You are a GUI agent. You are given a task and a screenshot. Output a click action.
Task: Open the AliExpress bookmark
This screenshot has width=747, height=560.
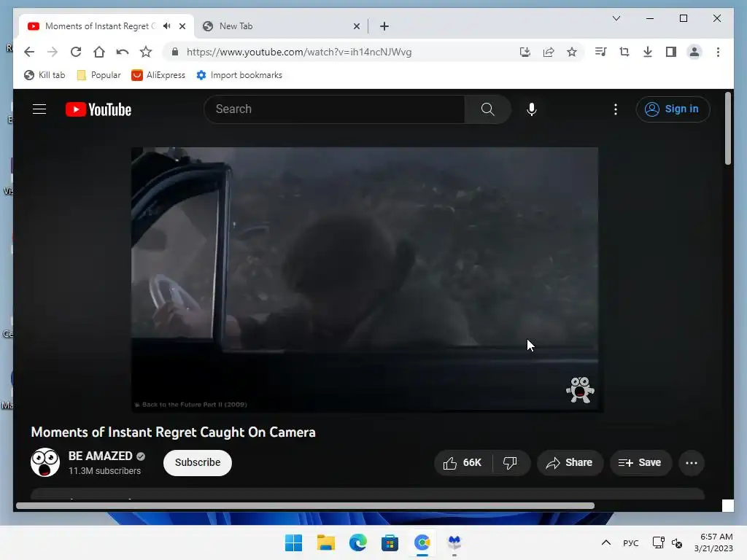click(x=158, y=75)
